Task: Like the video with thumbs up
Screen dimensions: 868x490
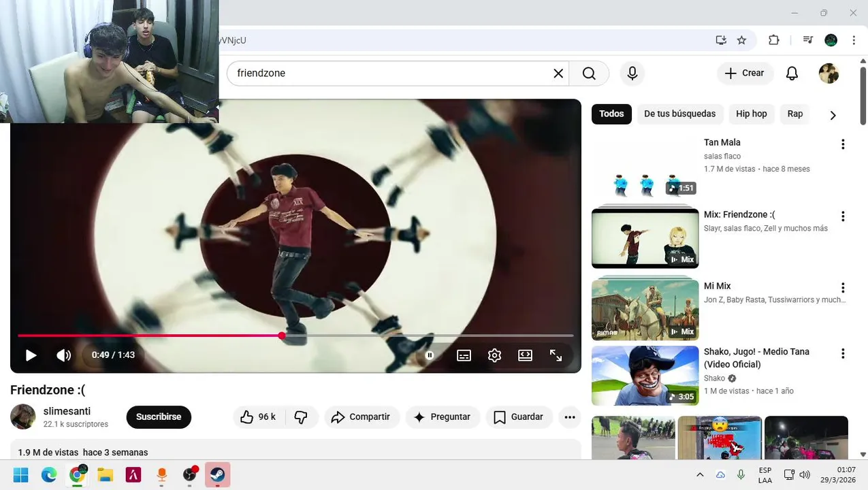Action: point(258,417)
